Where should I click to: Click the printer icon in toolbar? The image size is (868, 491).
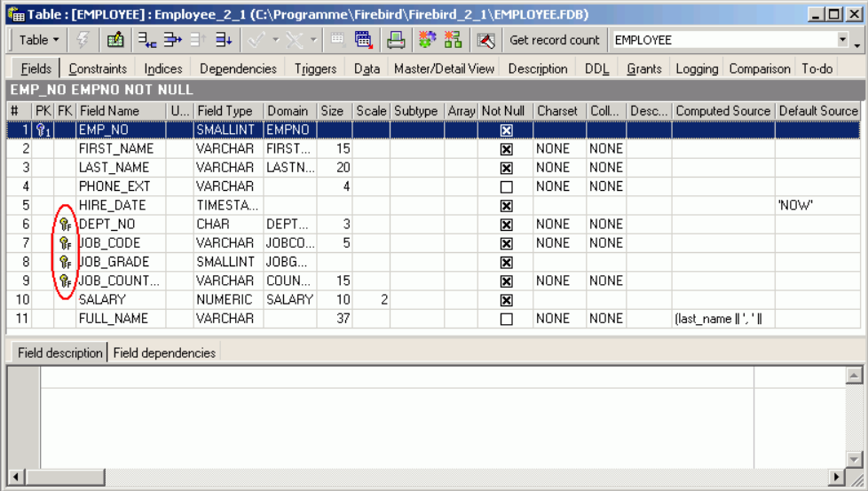[396, 40]
